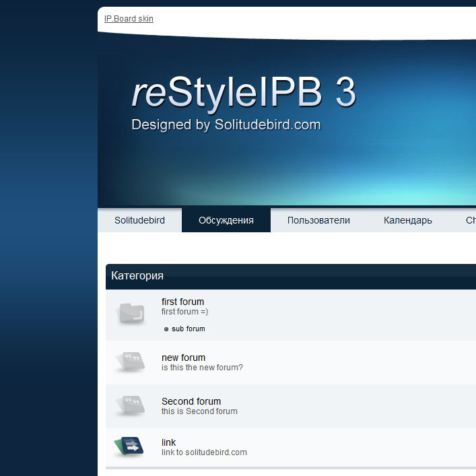The width and height of the screenshot is (476, 476).
Task: Open the Solitudebird tab
Action: click(139, 220)
